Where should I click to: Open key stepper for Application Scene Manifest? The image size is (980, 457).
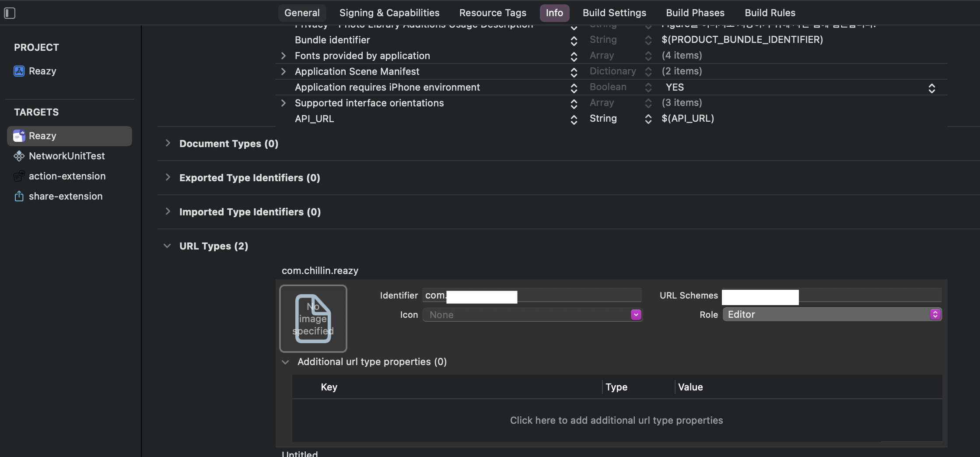pos(574,72)
